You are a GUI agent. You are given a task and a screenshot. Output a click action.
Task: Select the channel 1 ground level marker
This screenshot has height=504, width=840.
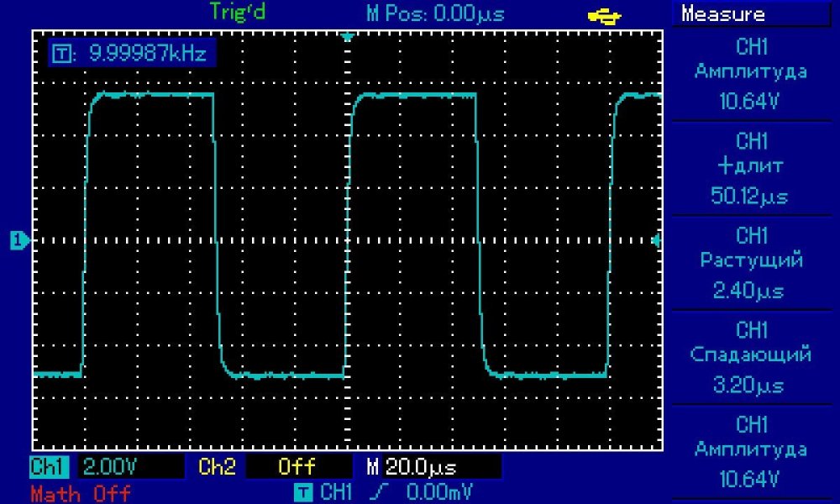17,241
